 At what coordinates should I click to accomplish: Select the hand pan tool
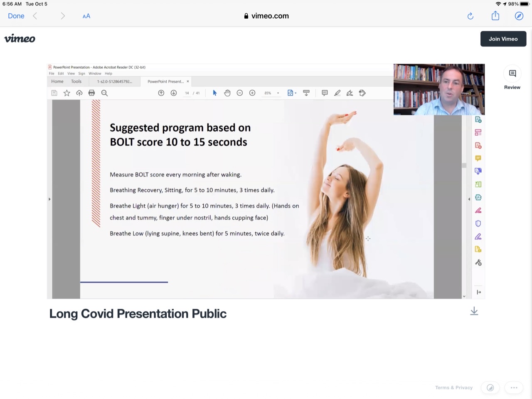(x=227, y=93)
